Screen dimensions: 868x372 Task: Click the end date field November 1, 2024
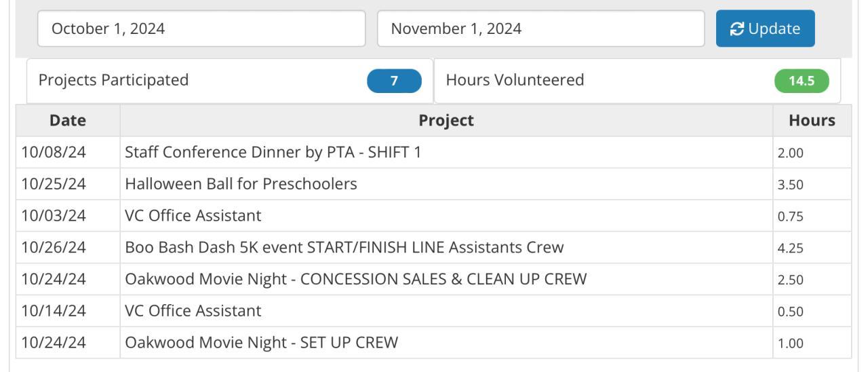540,29
